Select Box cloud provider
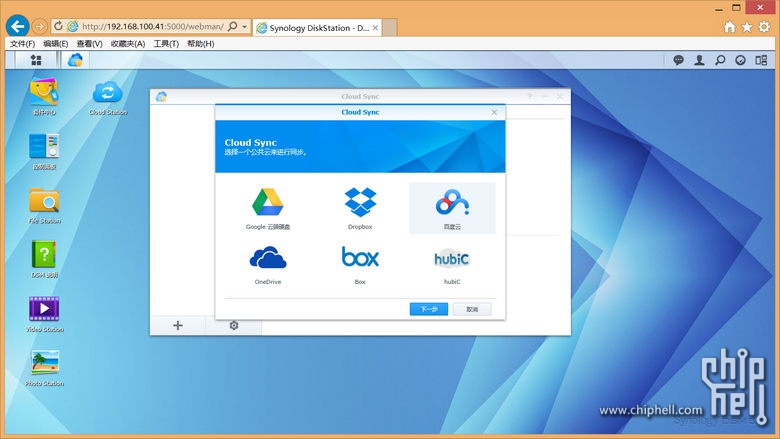 click(360, 264)
